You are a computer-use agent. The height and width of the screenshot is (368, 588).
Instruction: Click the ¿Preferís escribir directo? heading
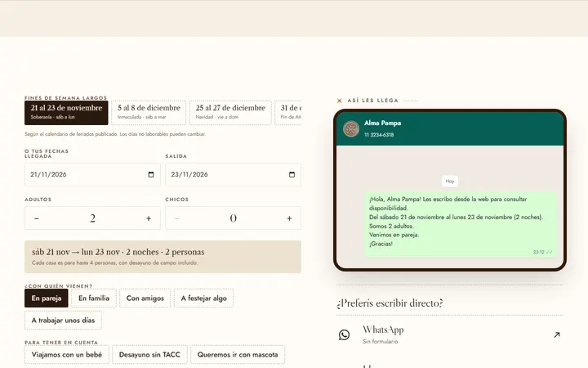point(390,303)
